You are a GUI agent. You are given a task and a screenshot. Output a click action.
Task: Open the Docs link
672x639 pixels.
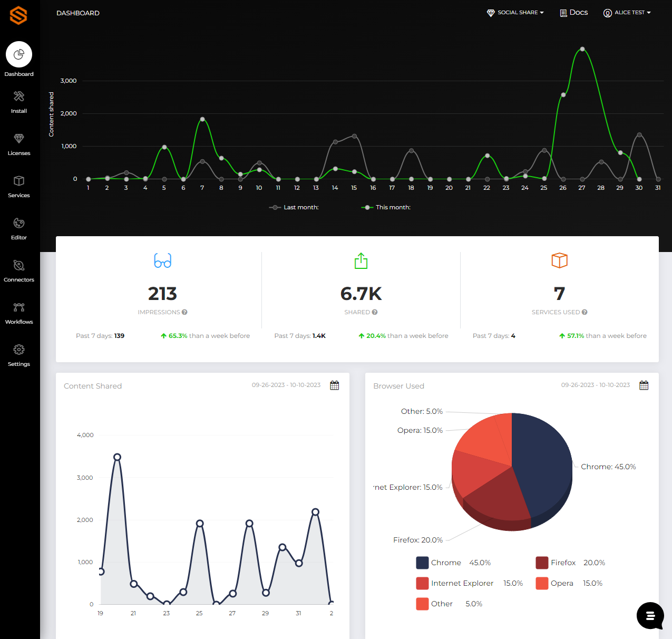(x=574, y=13)
